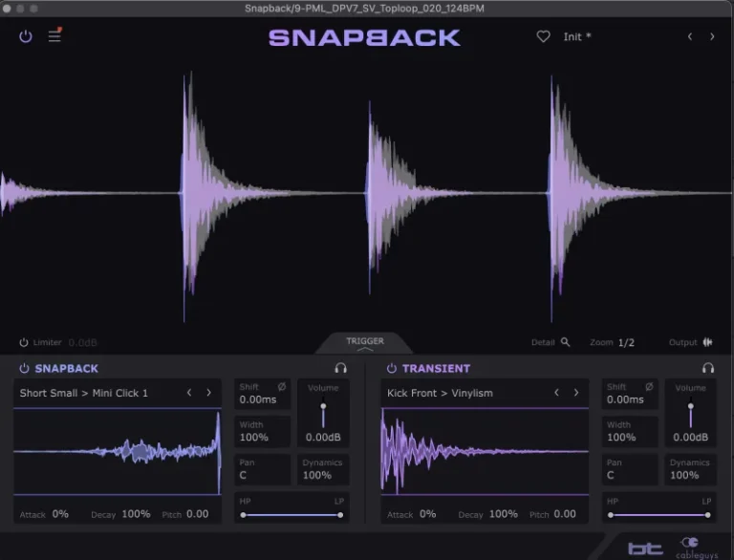The width and height of the screenshot is (734, 560).
Task: Open the Init preset name menu
Action: pyautogui.click(x=576, y=36)
